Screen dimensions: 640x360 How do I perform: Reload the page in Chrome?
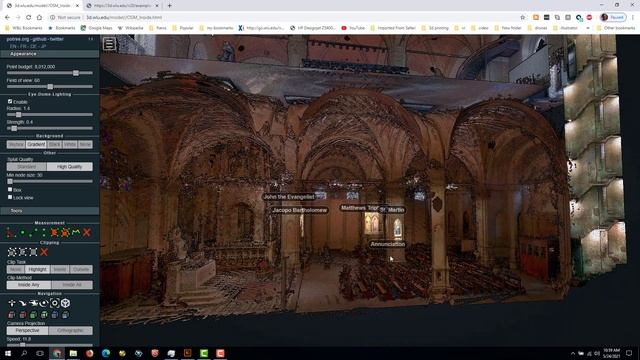click(x=28, y=18)
